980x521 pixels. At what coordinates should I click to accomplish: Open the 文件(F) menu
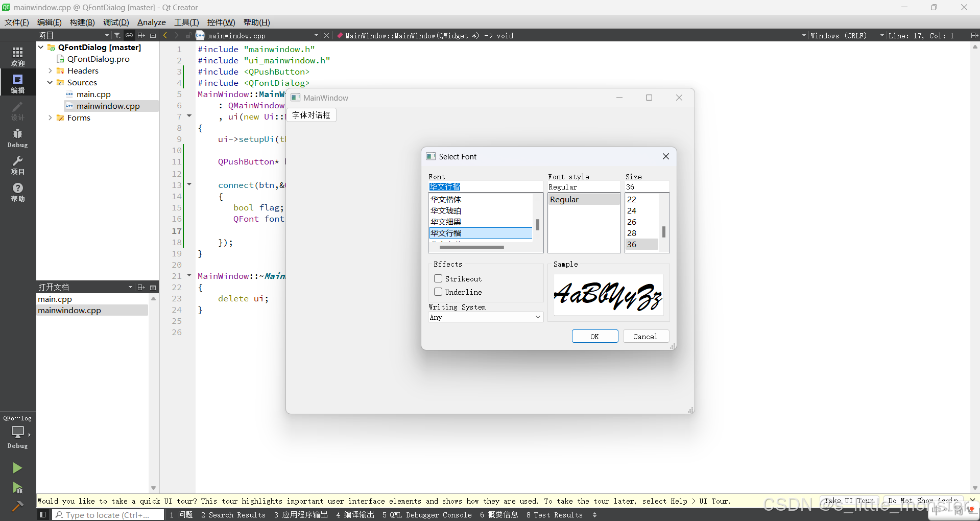tap(17, 22)
